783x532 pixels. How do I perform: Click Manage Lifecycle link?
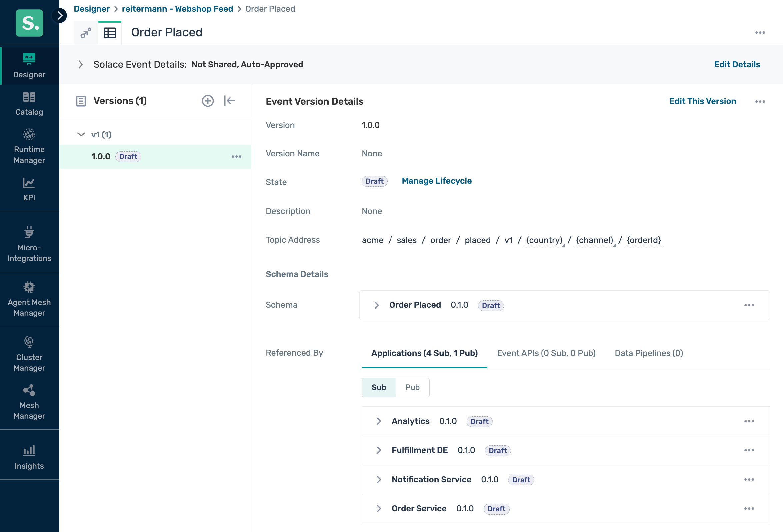(436, 181)
